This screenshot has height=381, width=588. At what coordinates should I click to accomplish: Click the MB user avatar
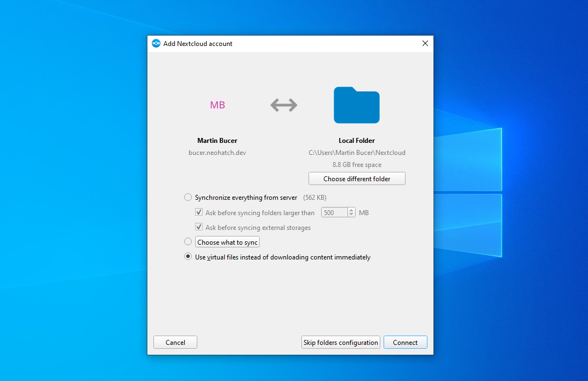point(218,105)
